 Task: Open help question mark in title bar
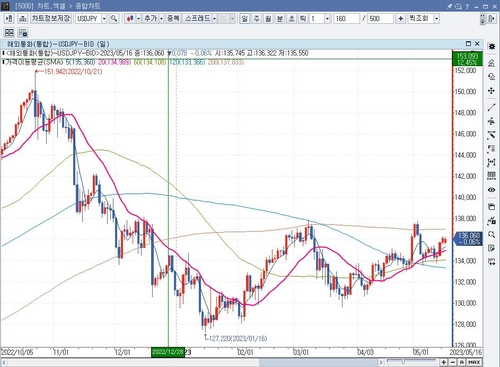click(x=467, y=6)
